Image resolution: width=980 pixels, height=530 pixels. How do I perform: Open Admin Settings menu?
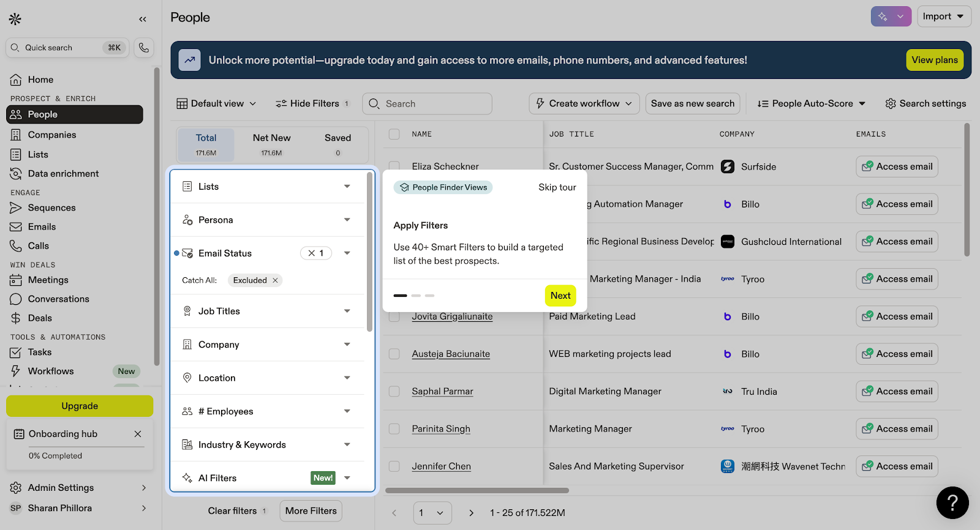(80, 488)
